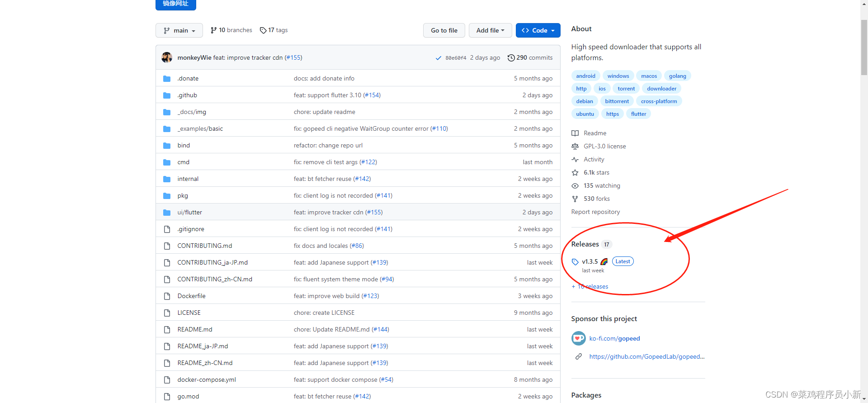The height and width of the screenshot is (403, 868).
Task: Click the GPL-3.0 license scale icon
Action: click(575, 147)
